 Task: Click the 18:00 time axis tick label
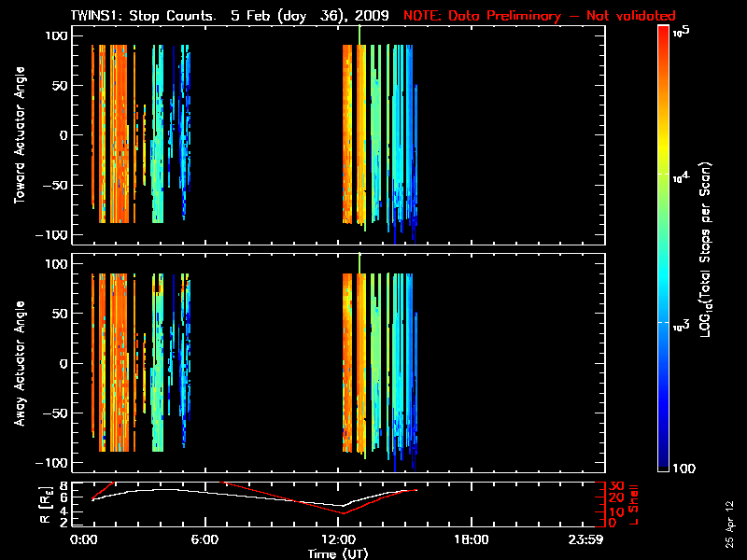(470, 540)
